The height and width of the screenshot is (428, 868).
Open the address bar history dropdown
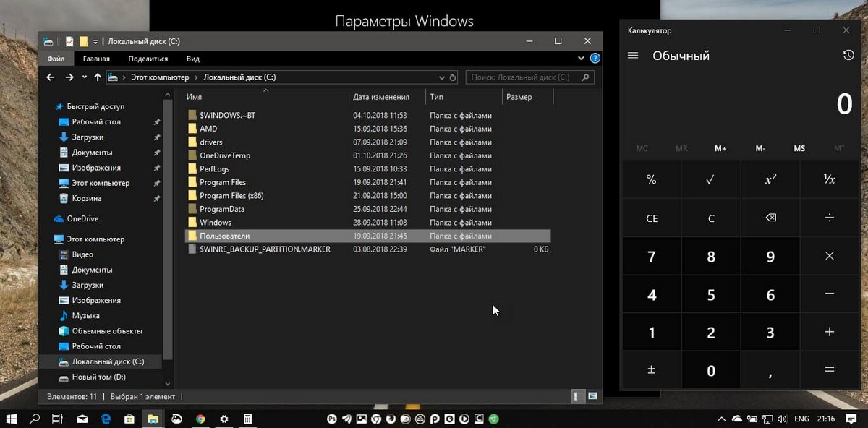[442, 77]
